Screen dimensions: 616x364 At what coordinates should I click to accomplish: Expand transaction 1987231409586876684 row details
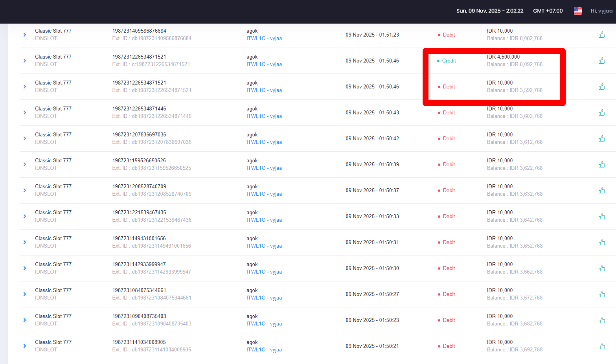pyautogui.click(x=25, y=35)
